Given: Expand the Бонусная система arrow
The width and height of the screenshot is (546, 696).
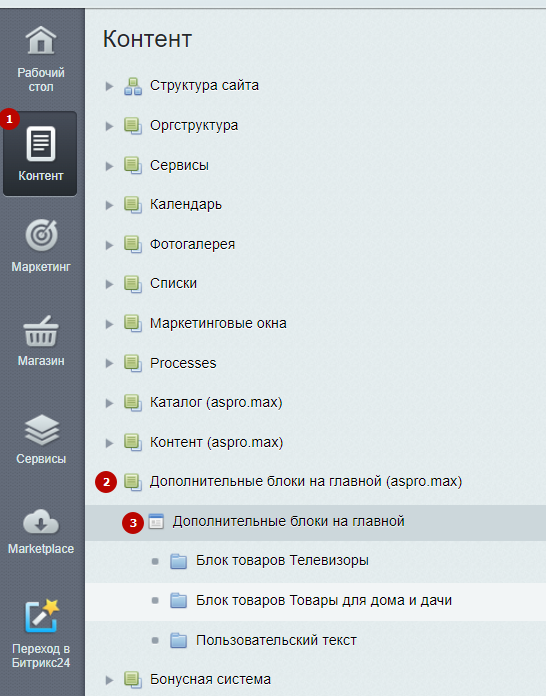Looking at the screenshot, I should click(109, 680).
